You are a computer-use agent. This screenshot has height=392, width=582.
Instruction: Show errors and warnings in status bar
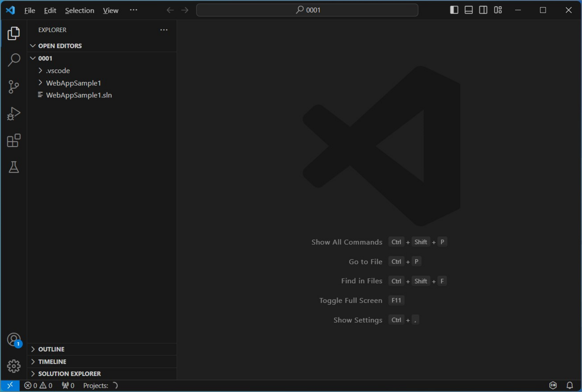tap(38, 386)
